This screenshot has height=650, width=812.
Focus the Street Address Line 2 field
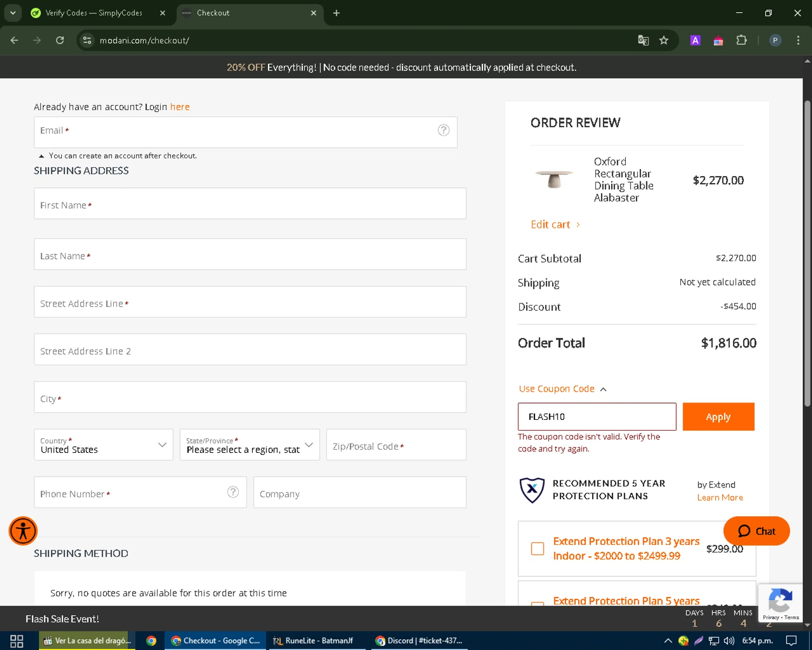pos(250,349)
